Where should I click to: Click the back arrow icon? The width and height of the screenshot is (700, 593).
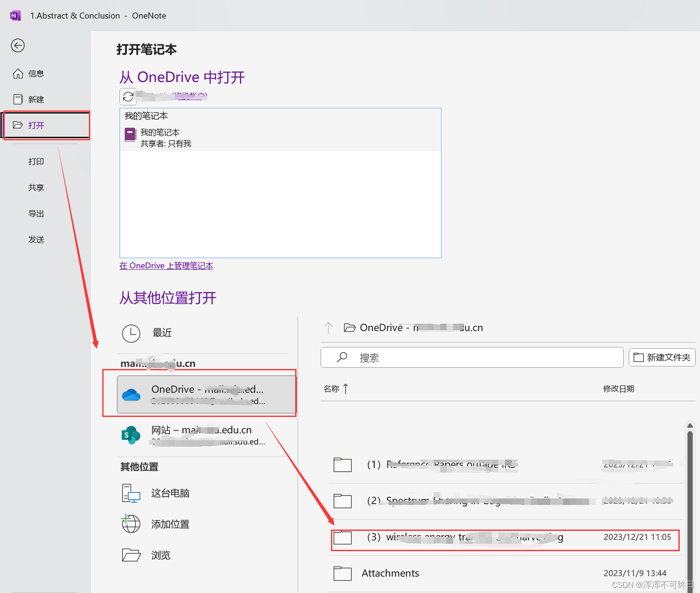(x=18, y=45)
